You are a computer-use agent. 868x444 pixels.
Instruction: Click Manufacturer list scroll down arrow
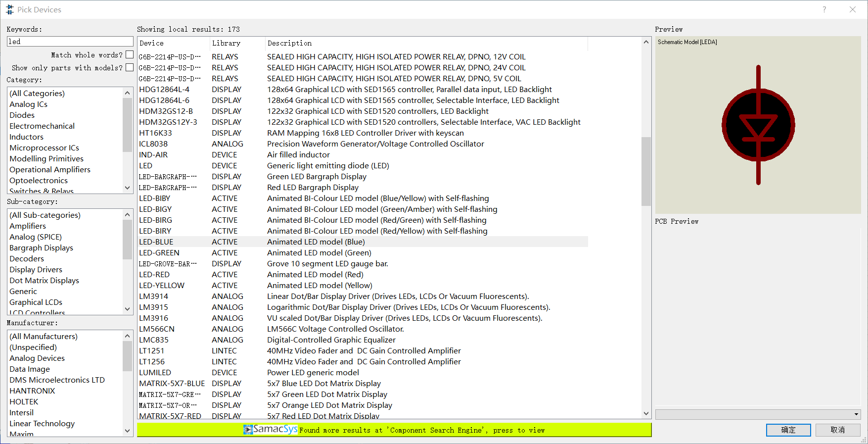[128, 431]
